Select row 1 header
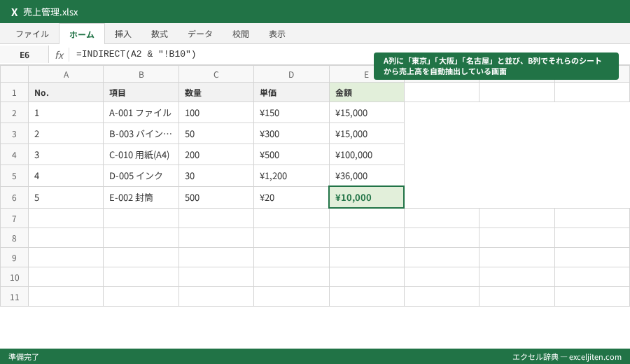630x364 pixels. (x=14, y=92)
